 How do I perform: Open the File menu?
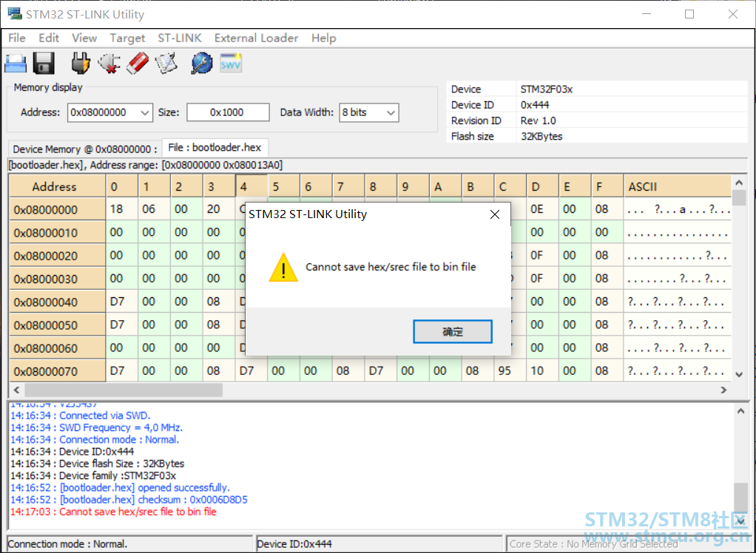(x=17, y=38)
